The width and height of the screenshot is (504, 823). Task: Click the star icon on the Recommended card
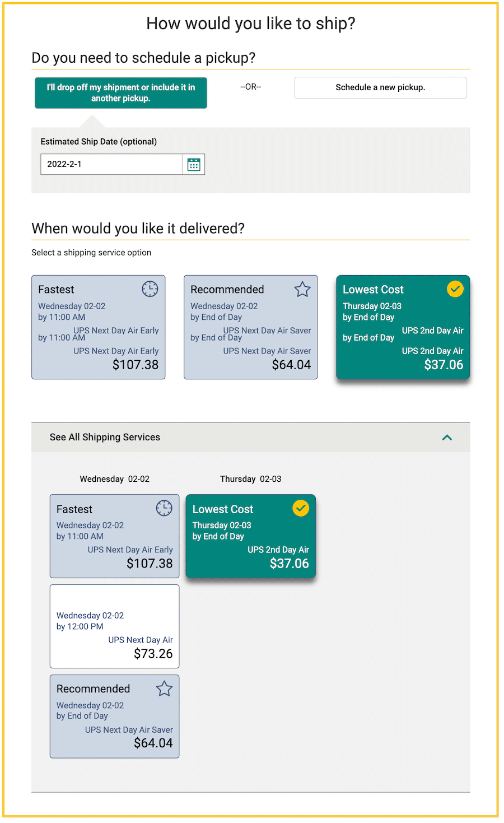(x=302, y=289)
